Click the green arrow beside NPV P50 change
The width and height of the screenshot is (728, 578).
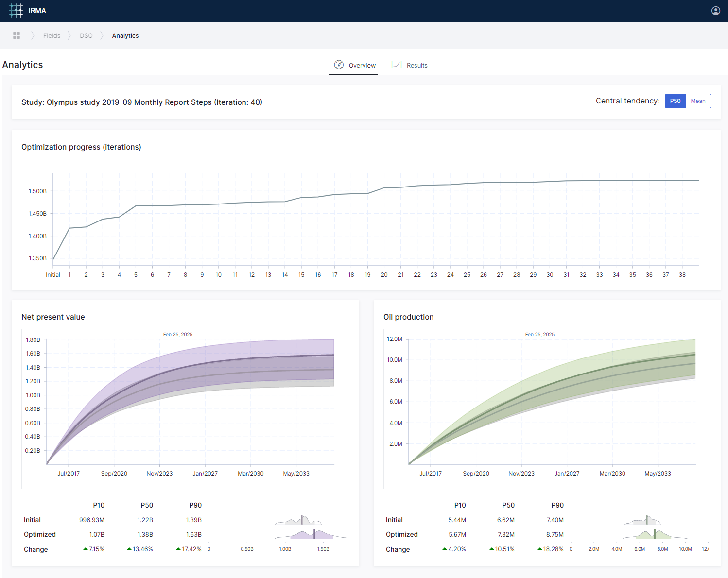129,549
